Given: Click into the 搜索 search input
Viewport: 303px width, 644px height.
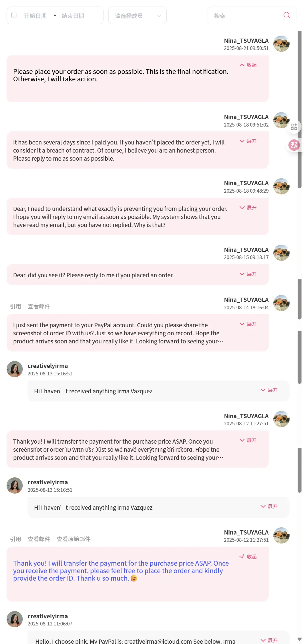Looking at the screenshot, I should [245, 16].
